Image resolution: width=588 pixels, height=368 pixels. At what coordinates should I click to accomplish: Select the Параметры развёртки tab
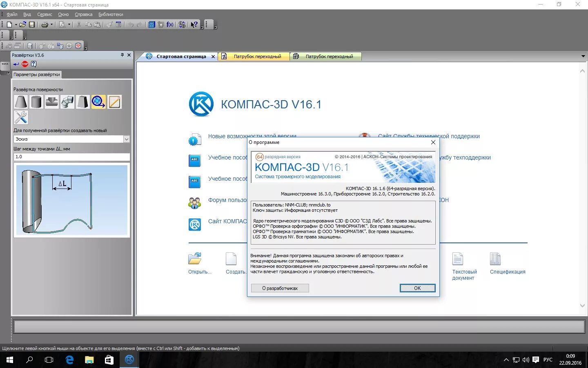point(37,74)
